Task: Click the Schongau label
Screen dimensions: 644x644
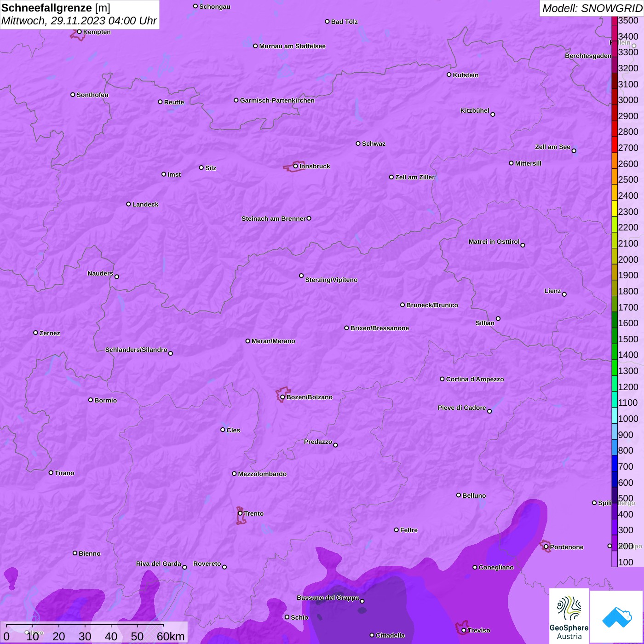Action: tap(215, 6)
